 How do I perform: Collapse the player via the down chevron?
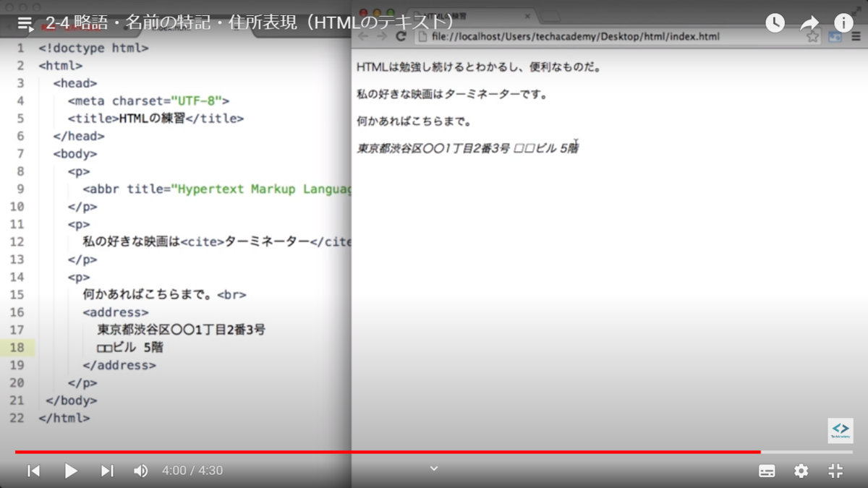(x=433, y=468)
